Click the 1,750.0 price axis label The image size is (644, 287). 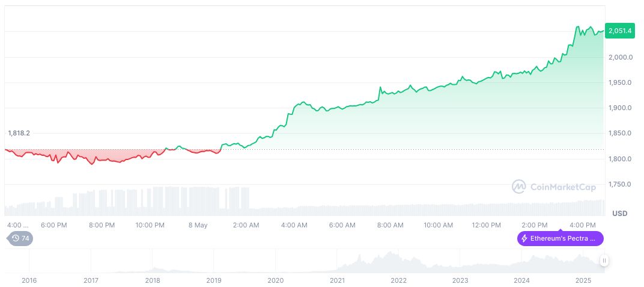619,184
